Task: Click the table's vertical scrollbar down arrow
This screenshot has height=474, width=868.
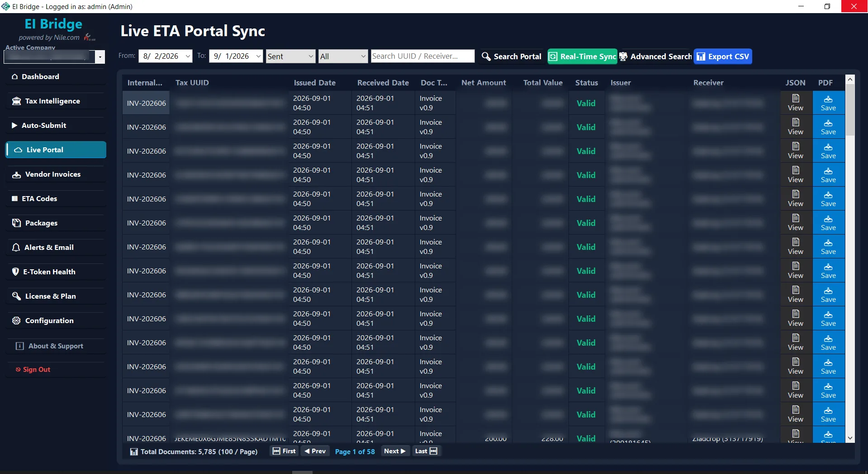Action: pos(850,438)
